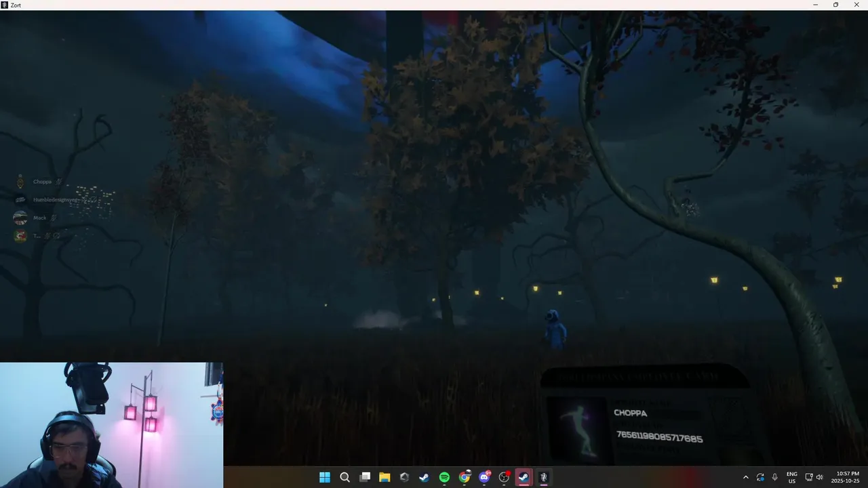Click the muted mic icon beside Choppa
Viewport: 868px width, 488px height.
tap(59, 182)
